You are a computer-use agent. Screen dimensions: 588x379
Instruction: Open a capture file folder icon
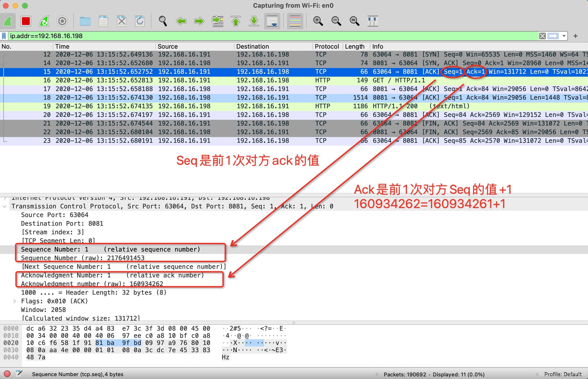85,21
